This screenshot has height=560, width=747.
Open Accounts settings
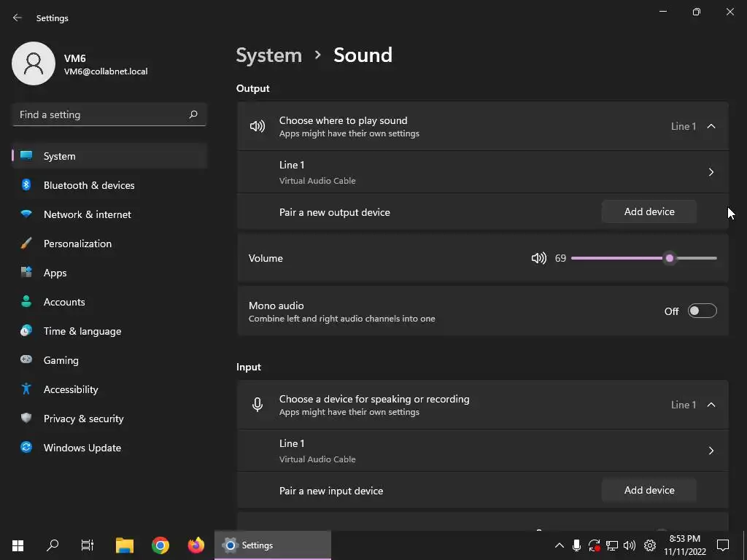coord(109,302)
